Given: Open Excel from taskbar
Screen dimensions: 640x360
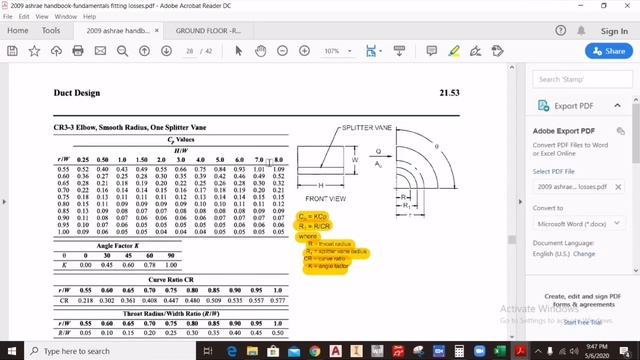Looking at the screenshot, I should [x=500, y=351].
